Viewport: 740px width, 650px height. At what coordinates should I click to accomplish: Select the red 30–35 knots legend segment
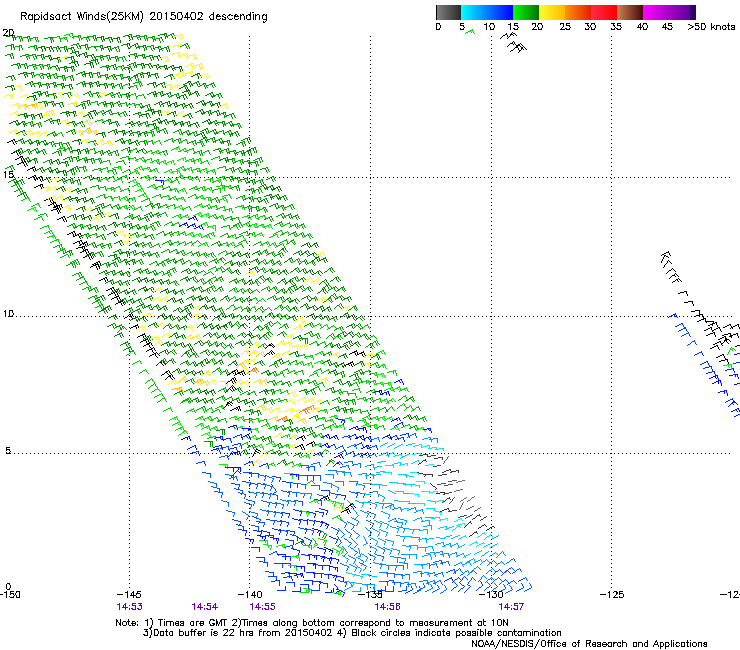click(x=604, y=12)
